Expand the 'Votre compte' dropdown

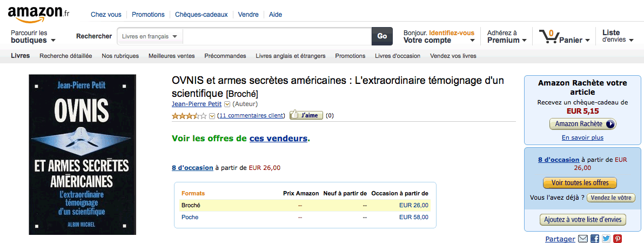(439, 40)
